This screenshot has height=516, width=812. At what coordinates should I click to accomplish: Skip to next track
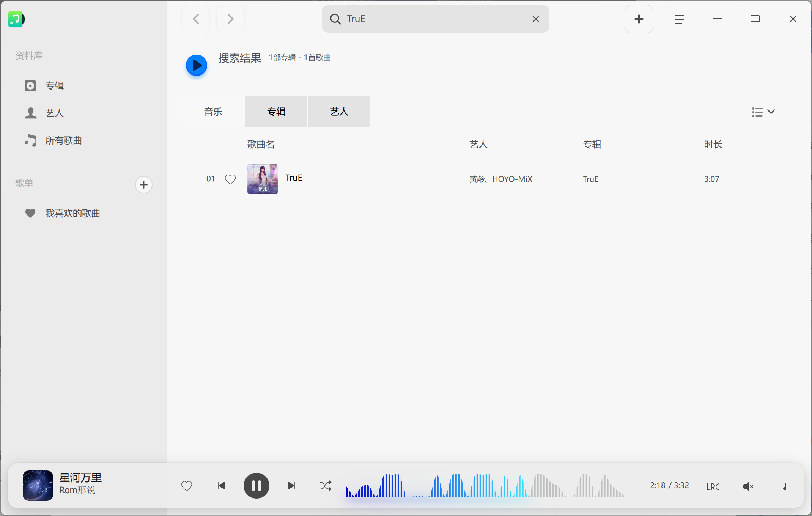click(x=291, y=486)
